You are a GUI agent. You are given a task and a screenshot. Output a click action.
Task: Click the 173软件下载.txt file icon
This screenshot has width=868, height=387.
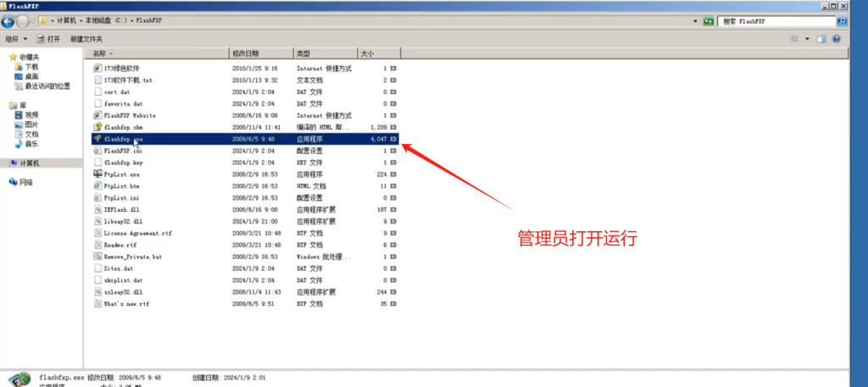coord(98,80)
